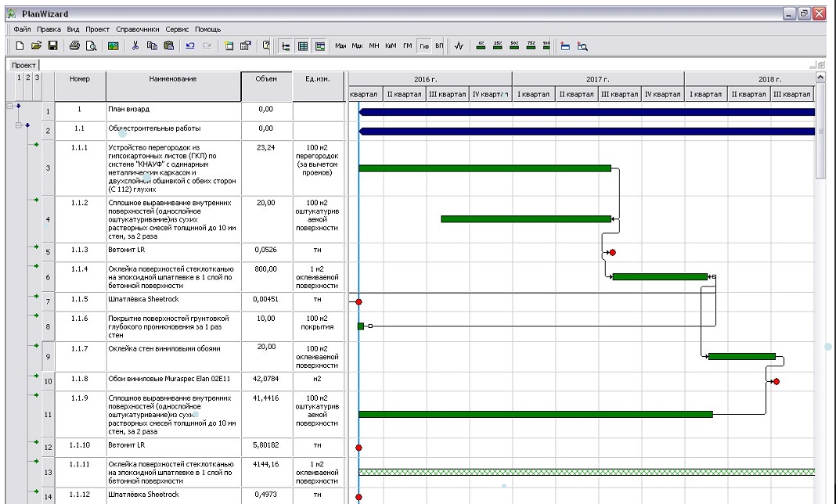This screenshot has width=836, height=504.
Task: Copy selection with the toolbar copy icon
Action: (152, 46)
